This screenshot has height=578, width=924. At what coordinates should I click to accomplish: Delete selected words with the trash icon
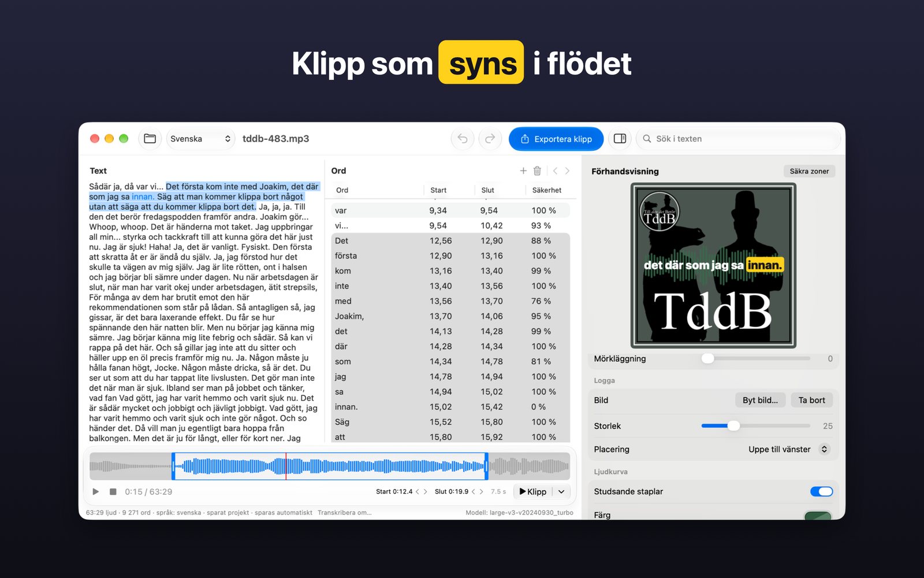coord(537,171)
